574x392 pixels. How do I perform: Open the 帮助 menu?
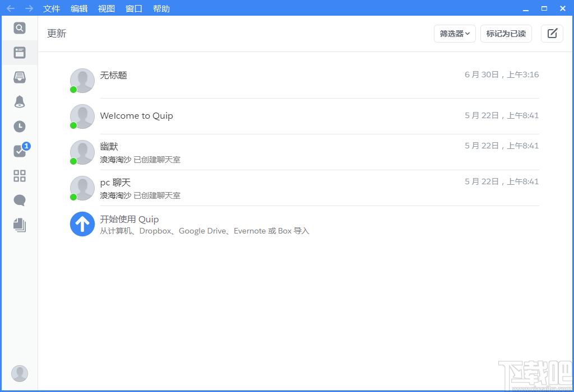tap(161, 8)
